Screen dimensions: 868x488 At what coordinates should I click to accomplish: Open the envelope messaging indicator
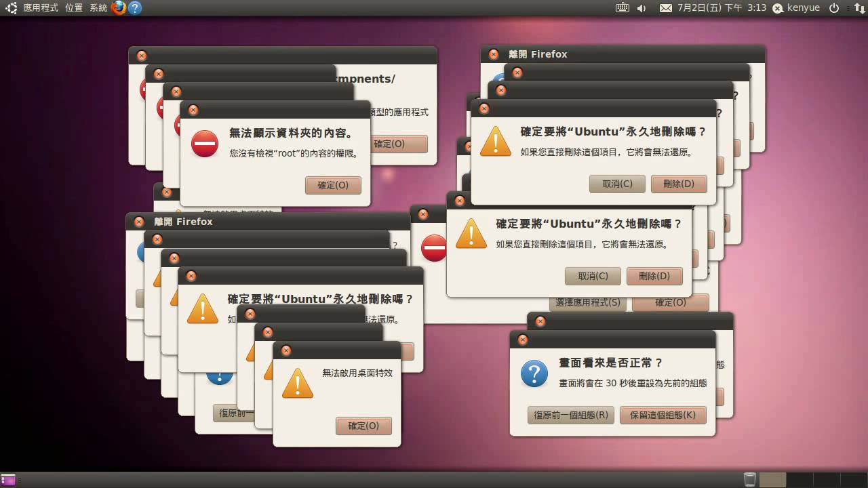(x=666, y=8)
